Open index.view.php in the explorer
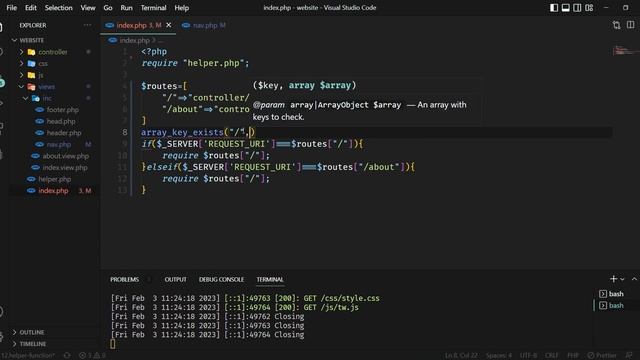Viewport: 640px width, 360px height. (64, 167)
